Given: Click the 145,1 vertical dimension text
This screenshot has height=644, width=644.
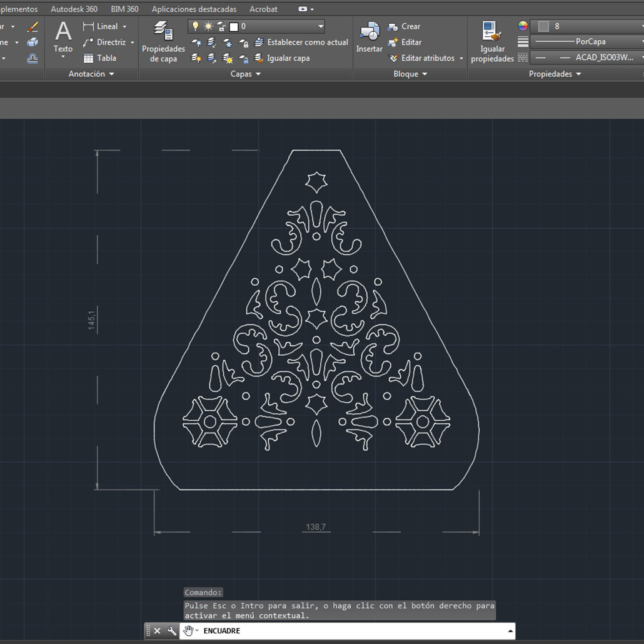Looking at the screenshot, I should [x=91, y=319].
